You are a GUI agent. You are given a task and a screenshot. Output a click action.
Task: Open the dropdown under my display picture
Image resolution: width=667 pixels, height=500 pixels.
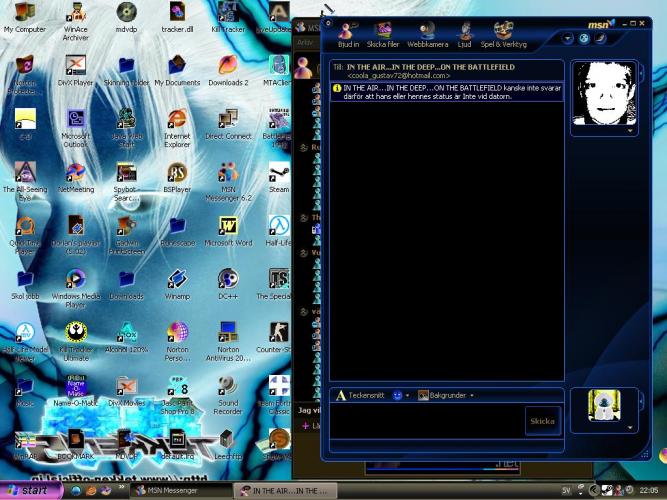pos(630,428)
